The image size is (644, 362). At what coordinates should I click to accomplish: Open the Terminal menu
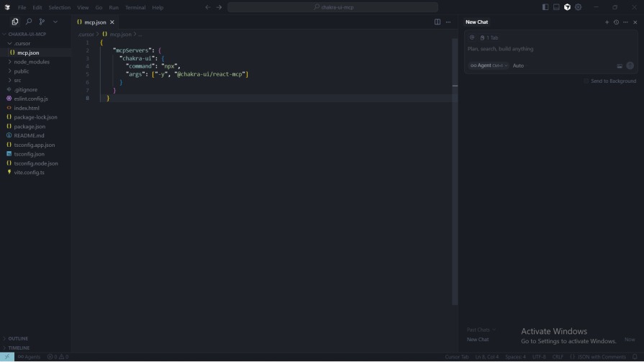point(135,7)
